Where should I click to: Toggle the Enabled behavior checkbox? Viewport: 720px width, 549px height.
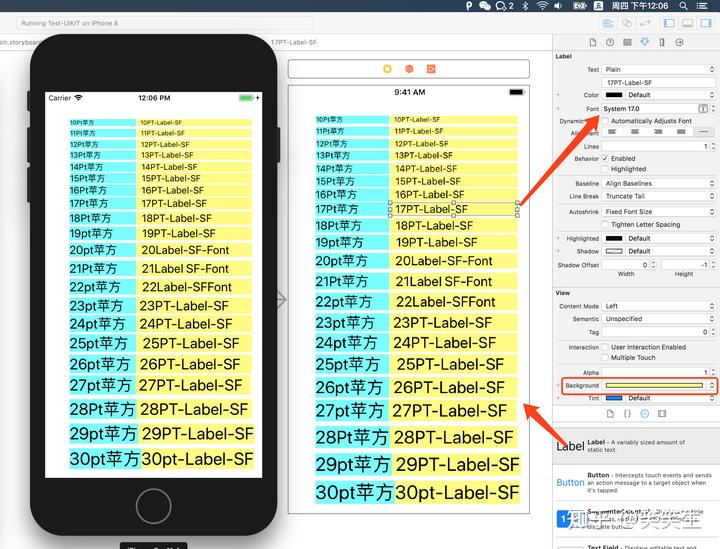click(x=605, y=158)
